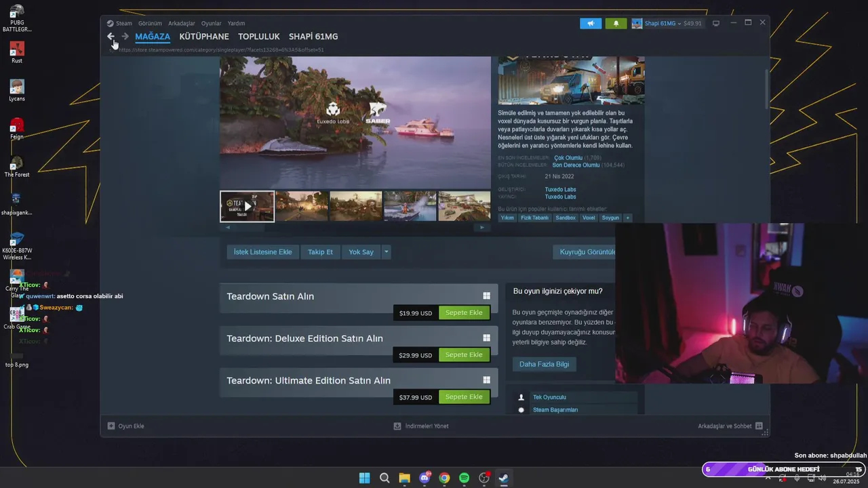Viewport: 868px width, 488px height.
Task: Select the boat screenshot thumbnail
Action: click(x=410, y=206)
